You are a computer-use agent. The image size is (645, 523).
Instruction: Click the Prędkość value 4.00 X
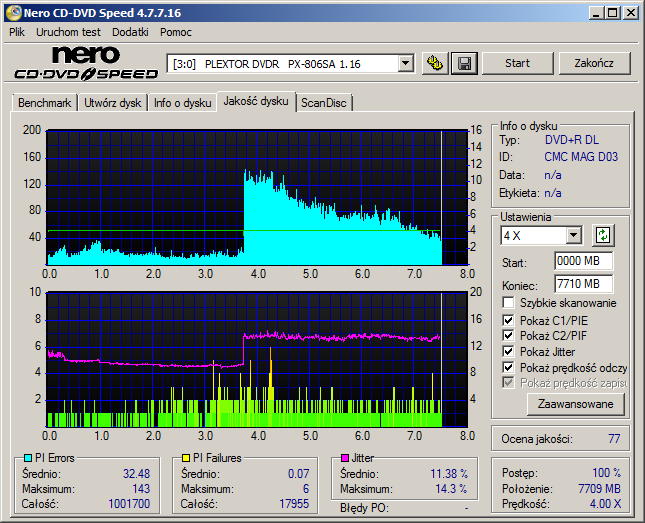[605, 504]
